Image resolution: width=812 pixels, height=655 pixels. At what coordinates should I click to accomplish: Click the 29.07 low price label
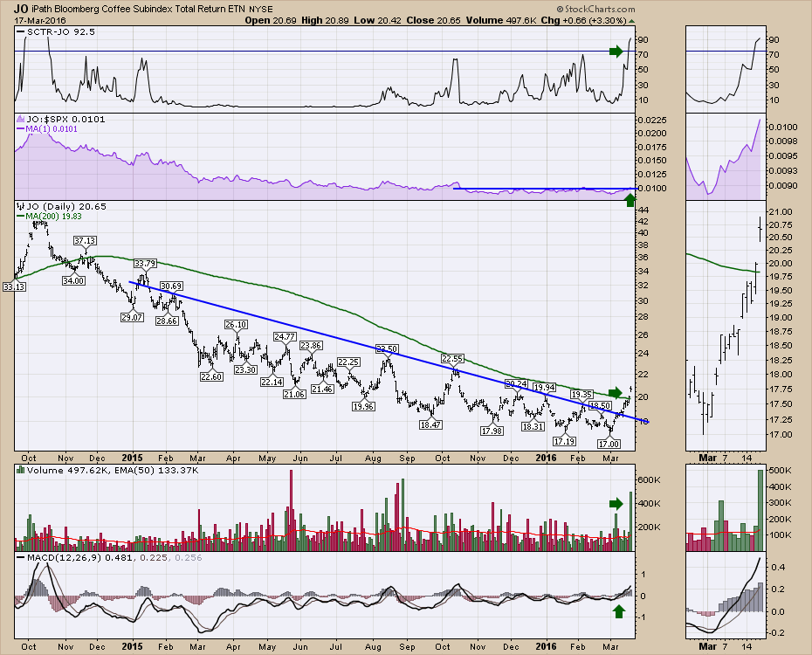coord(132,317)
